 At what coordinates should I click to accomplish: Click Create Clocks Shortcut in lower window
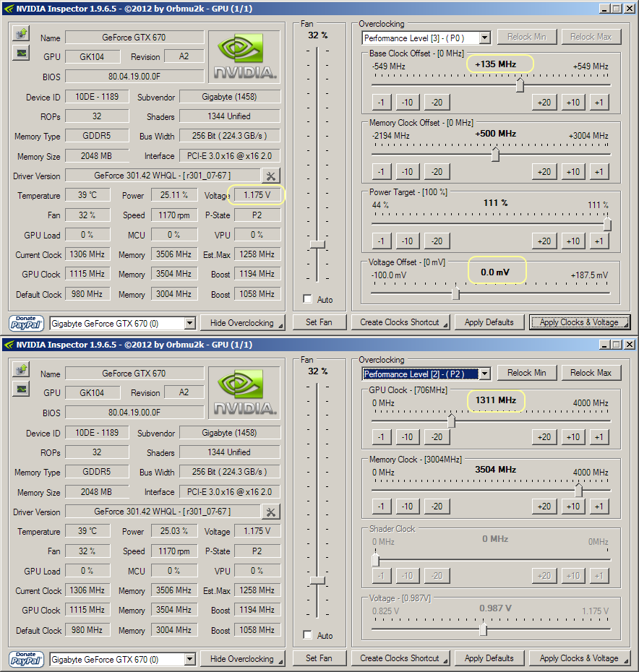pyautogui.click(x=400, y=658)
